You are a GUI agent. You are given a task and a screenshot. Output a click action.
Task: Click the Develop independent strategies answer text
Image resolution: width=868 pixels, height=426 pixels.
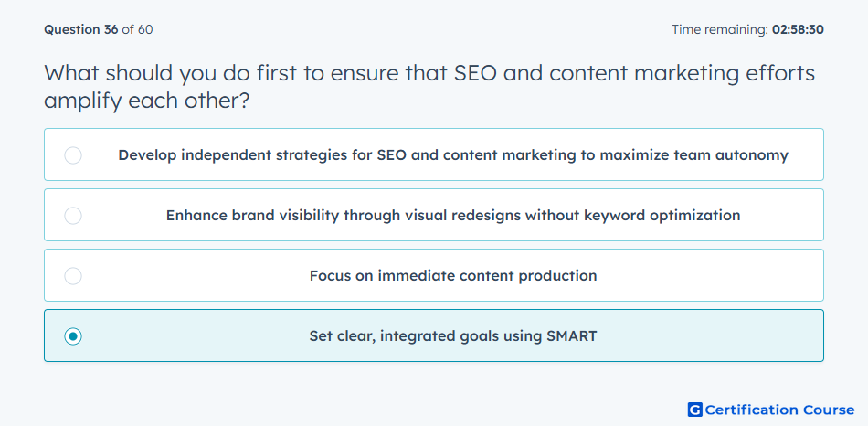pos(453,155)
